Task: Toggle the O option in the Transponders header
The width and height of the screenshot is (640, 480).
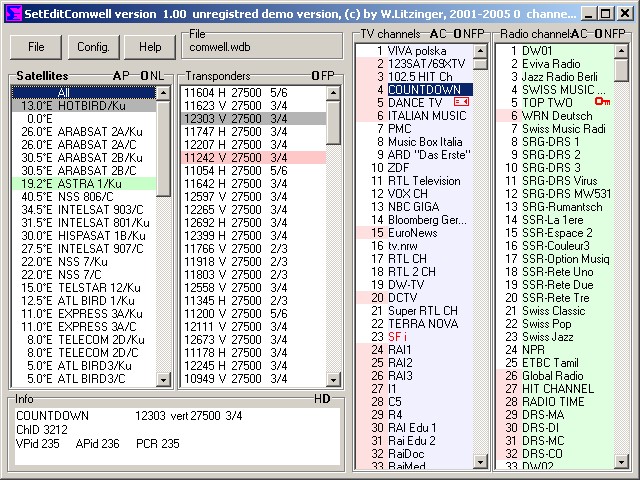Action: [315, 76]
